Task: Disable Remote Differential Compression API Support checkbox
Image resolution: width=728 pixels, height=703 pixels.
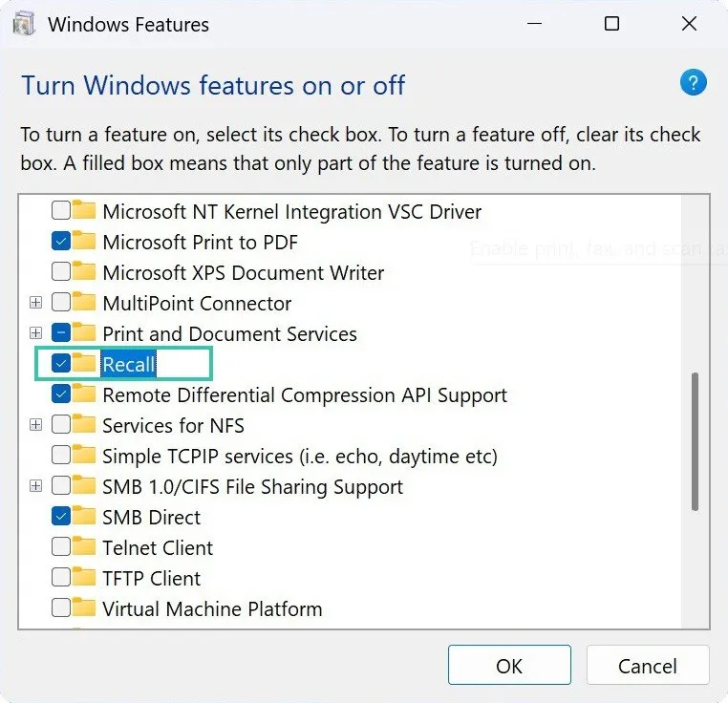Action: (x=61, y=394)
